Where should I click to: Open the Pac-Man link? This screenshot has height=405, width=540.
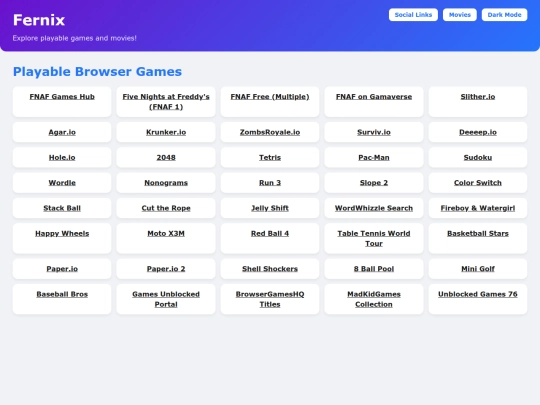click(374, 157)
